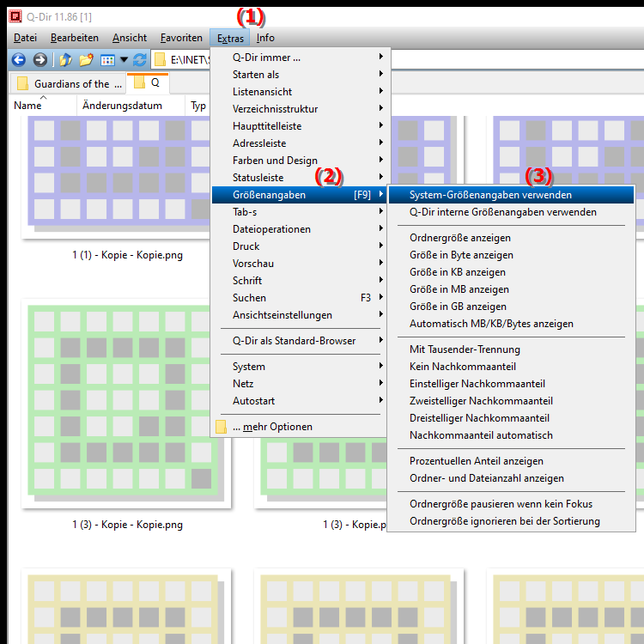
Task: Expand the Verzeichnisstruktur submenu
Action: 299,109
